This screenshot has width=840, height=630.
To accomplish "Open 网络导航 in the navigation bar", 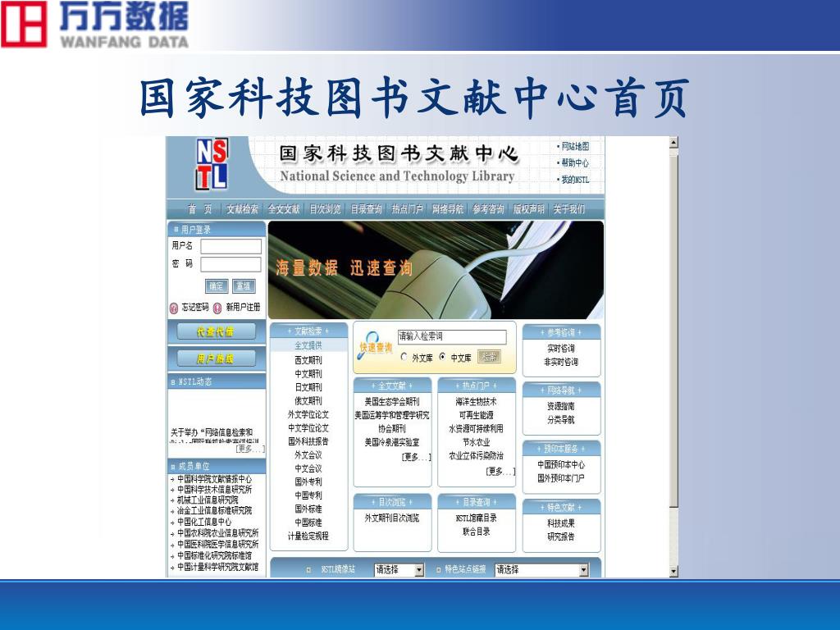I will coord(448,209).
